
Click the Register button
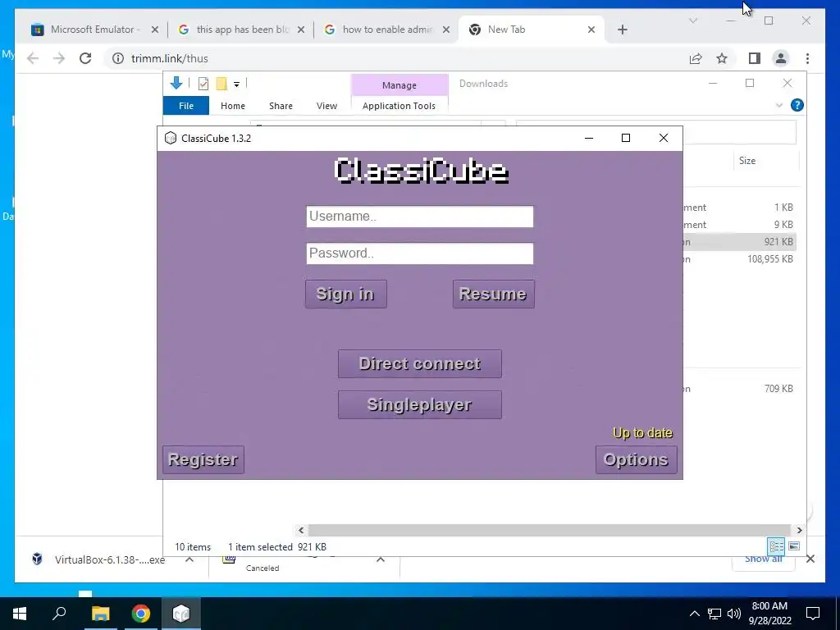click(203, 459)
